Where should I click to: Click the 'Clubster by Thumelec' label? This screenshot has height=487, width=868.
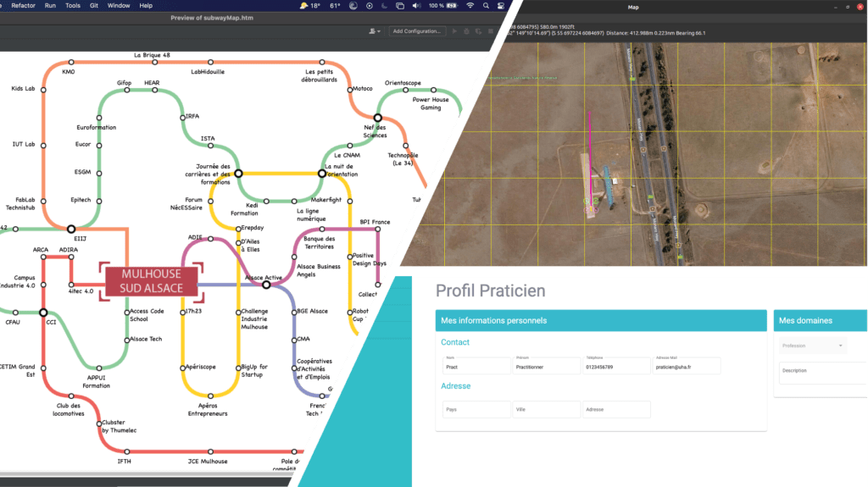pos(119,426)
